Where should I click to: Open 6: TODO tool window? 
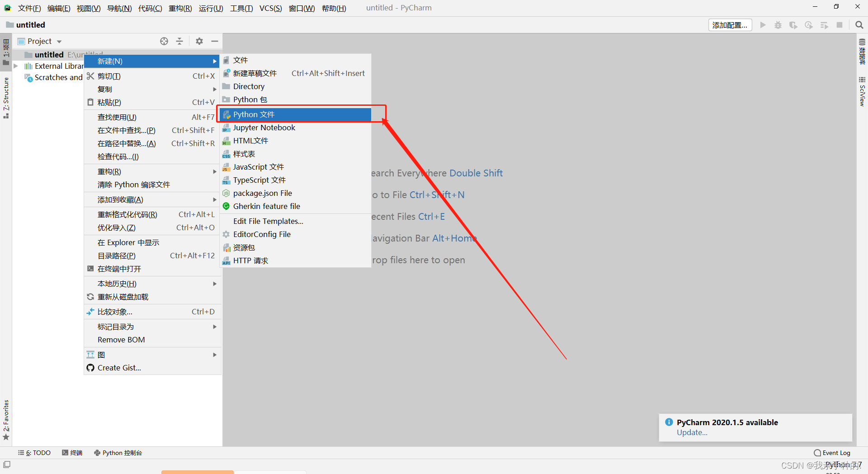pyautogui.click(x=34, y=453)
